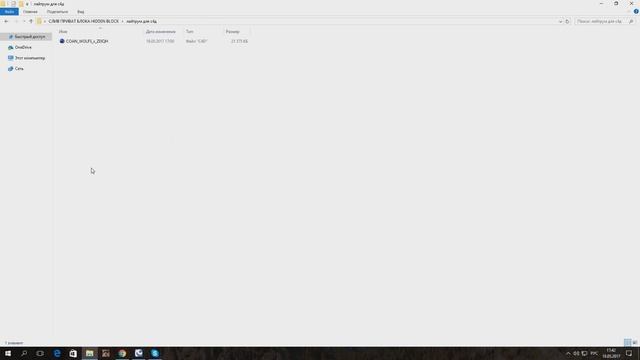Image resolution: width=640 pixels, height=360 pixels.
Task: Click the search magnifier icon
Action: (631, 21)
